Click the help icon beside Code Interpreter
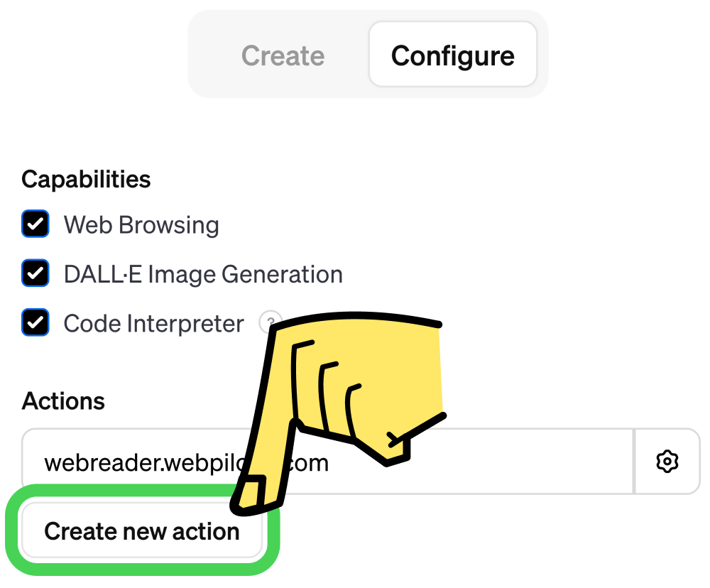 (x=268, y=323)
